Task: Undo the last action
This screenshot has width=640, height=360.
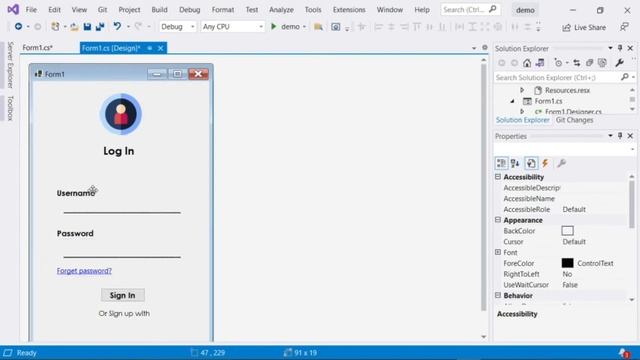Action: point(117,27)
